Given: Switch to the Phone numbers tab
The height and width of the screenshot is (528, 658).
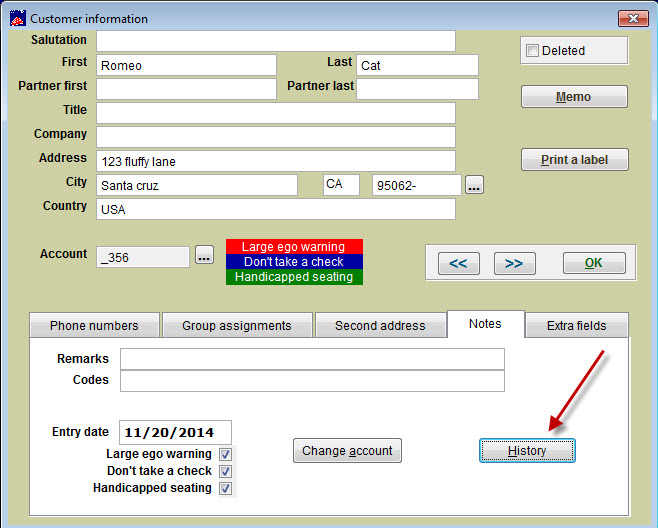Looking at the screenshot, I should click(94, 325).
